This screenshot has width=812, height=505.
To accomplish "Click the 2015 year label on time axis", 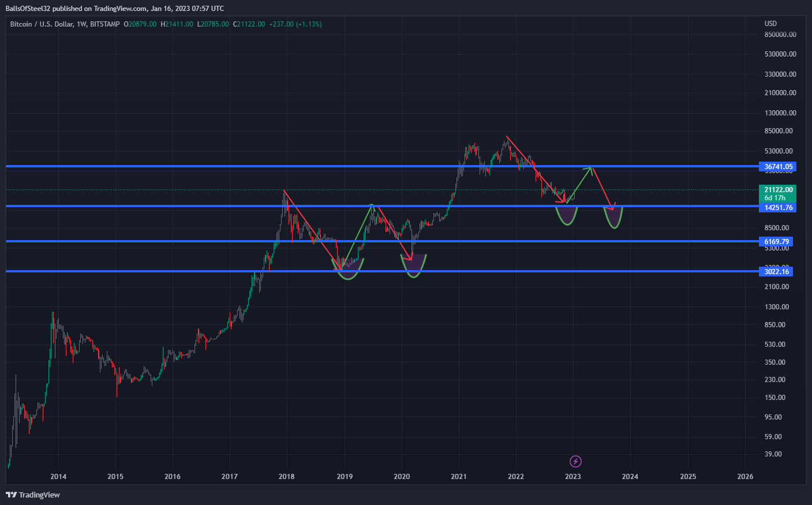I will (115, 477).
